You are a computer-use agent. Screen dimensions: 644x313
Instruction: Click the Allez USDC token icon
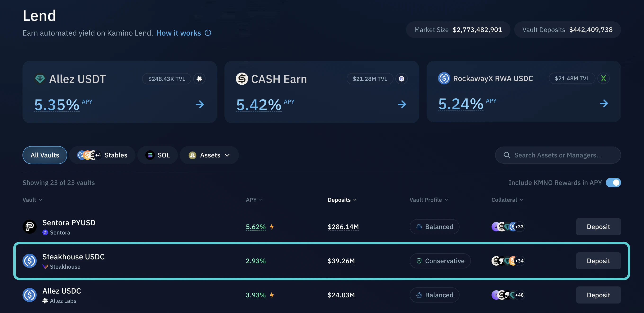pyautogui.click(x=30, y=295)
